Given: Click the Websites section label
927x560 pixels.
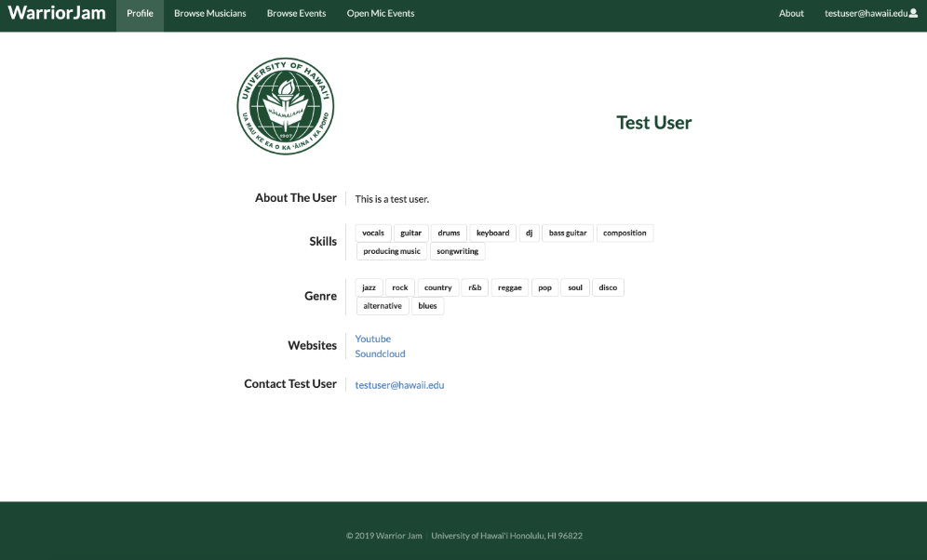Looking at the screenshot, I should click(312, 345).
